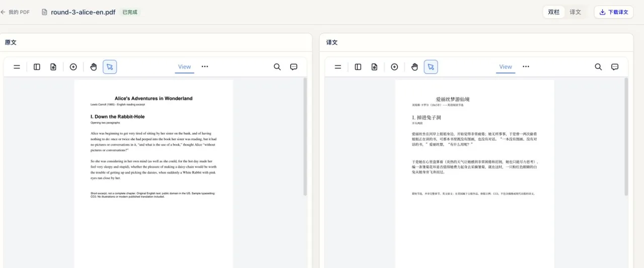Viewport: 644px width, 268px height.
Task: Toggle the sidebar panel in 译文 viewer
Action: tap(358, 67)
